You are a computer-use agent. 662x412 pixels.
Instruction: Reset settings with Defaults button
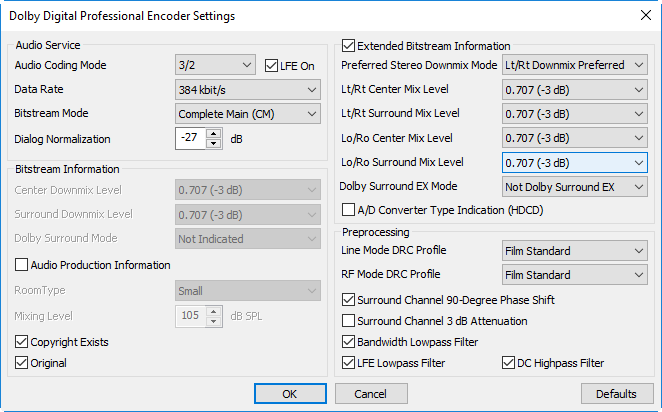tap(617, 393)
